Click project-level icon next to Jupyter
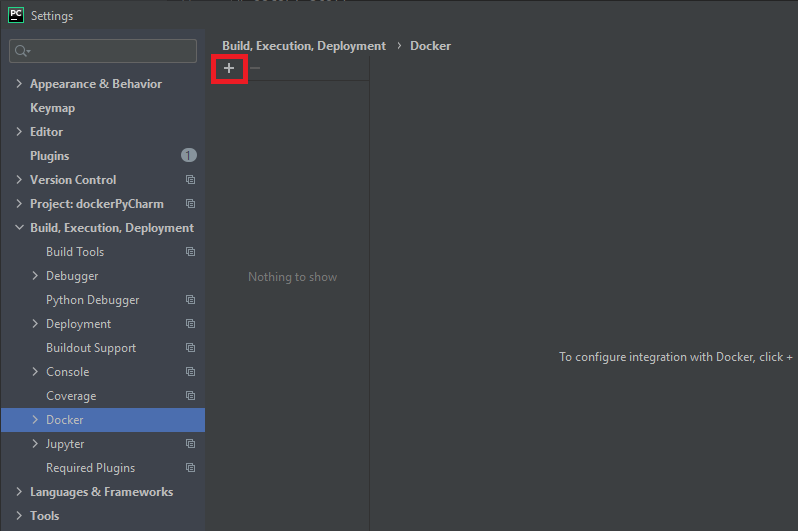Screen dimensions: 798x531 pyautogui.click(x=190, y=444)
